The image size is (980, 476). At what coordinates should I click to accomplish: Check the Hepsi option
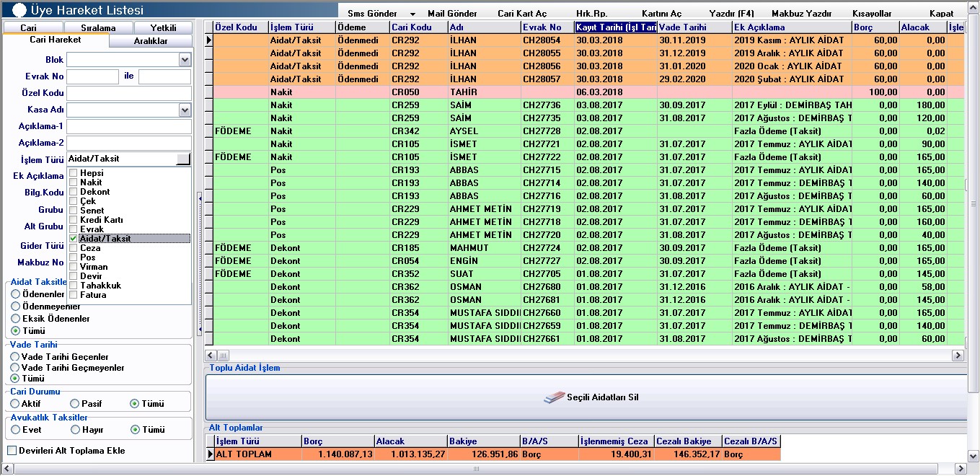click(x=73, y=173)
